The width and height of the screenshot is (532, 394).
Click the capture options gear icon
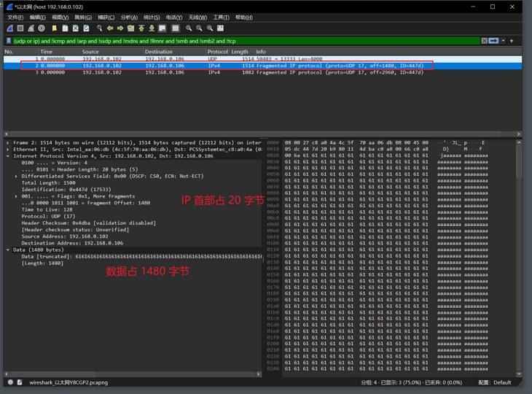(41, 28)
